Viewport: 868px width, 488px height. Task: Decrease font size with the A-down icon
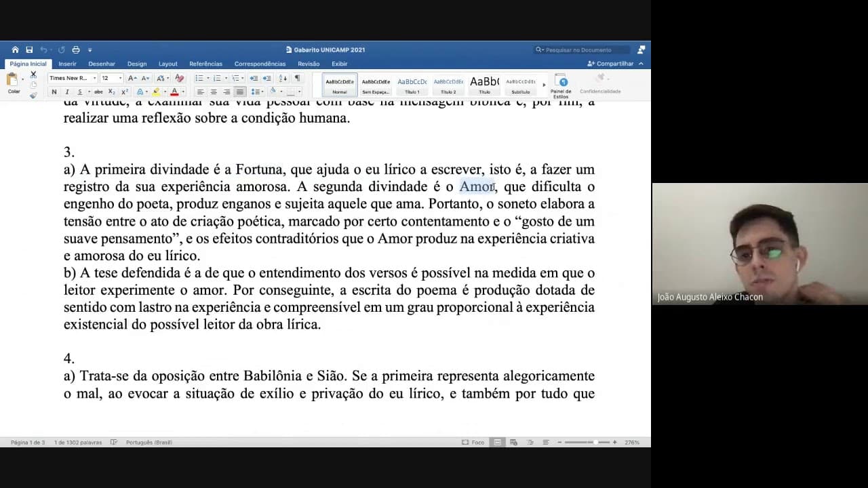point(144,78)
